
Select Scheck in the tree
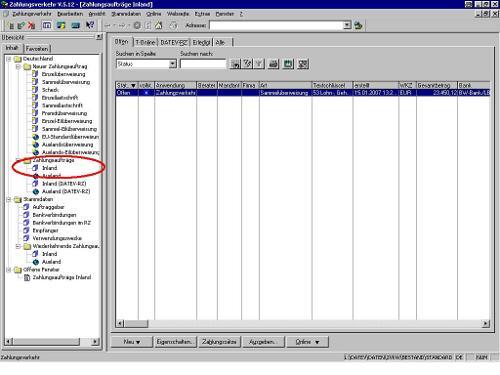click(x=50, y=90)
